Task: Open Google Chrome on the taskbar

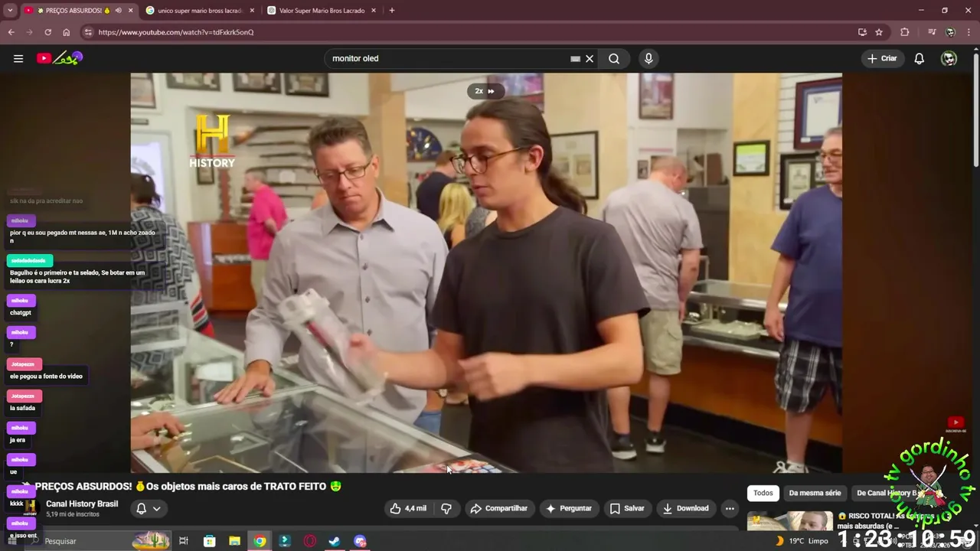Action: tap(260, 541)
